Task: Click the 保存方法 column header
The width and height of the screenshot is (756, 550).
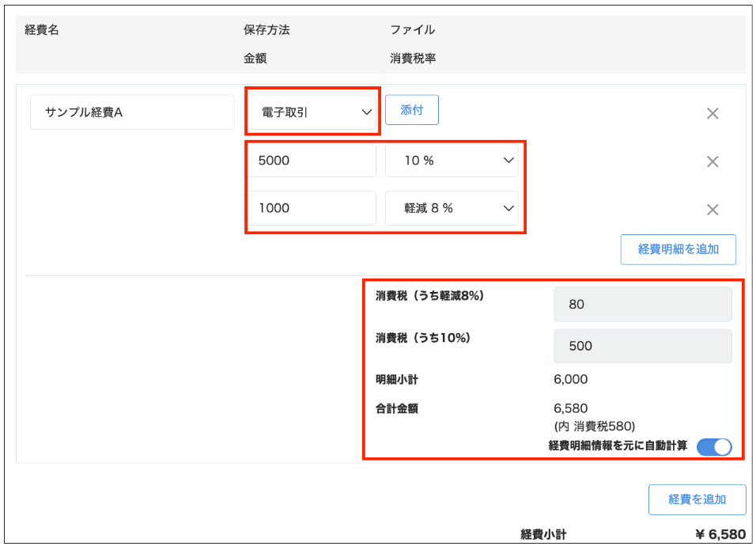Action: [266, 30]
